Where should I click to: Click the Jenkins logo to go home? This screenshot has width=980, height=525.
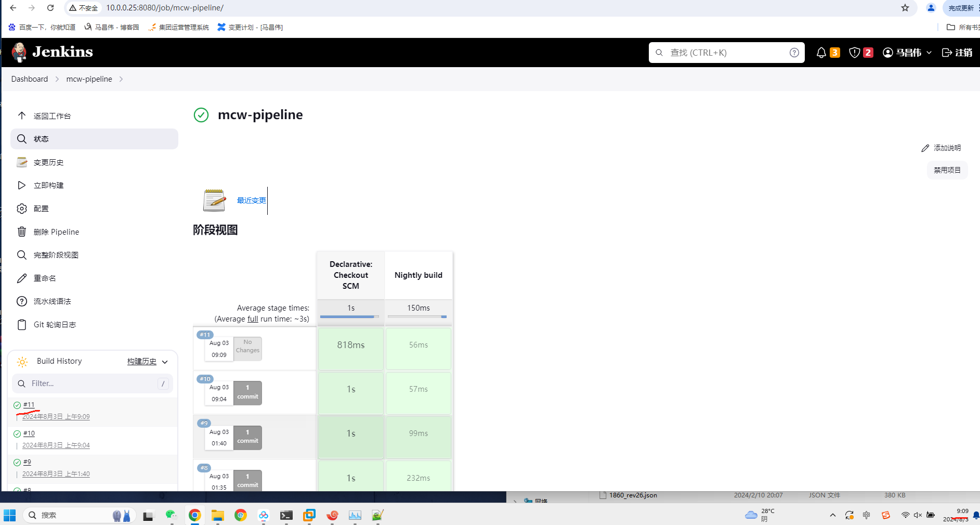pos(52,52)
